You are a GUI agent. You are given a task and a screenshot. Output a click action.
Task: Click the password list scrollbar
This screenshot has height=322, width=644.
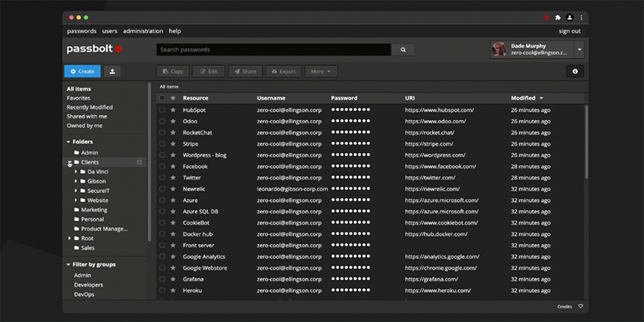(587, 142)
